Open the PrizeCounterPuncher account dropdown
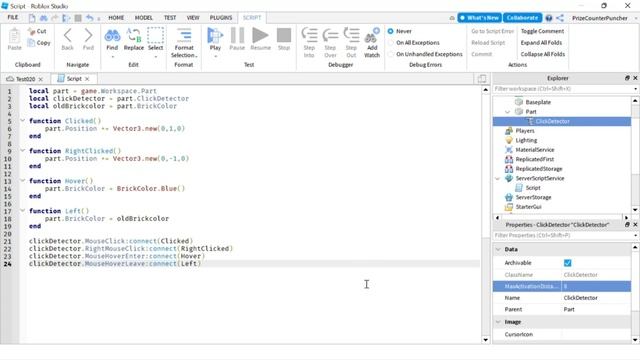This screenshot has height=360, width=640. (x=636, y=18)
